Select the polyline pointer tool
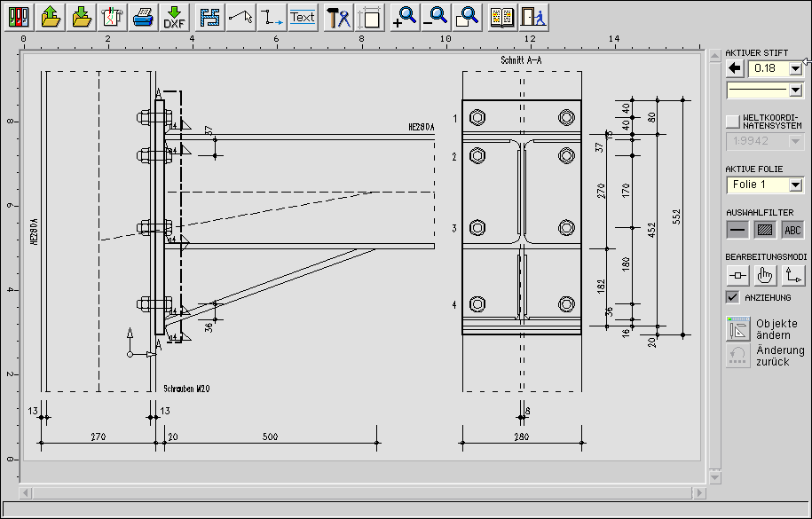 (240, 17)
